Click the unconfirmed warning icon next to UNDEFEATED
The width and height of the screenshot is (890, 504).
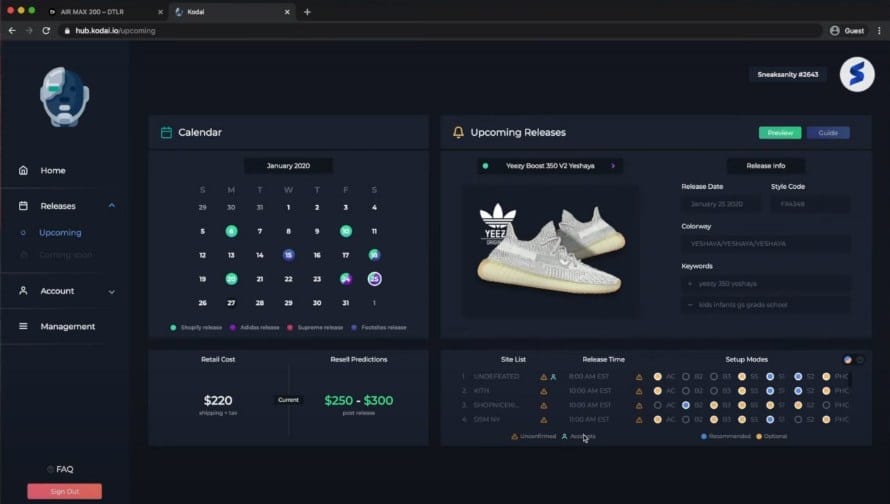tap(544, 377)
